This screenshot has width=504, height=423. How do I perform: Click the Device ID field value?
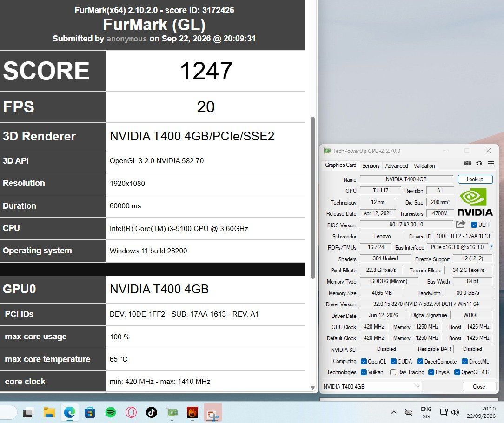pos(463,236)
